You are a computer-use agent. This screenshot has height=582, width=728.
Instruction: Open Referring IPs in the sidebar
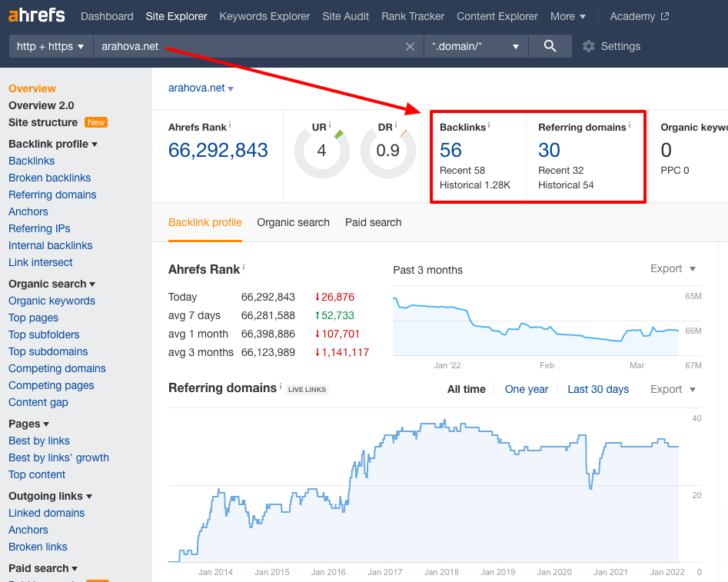(x=39, y=228)
